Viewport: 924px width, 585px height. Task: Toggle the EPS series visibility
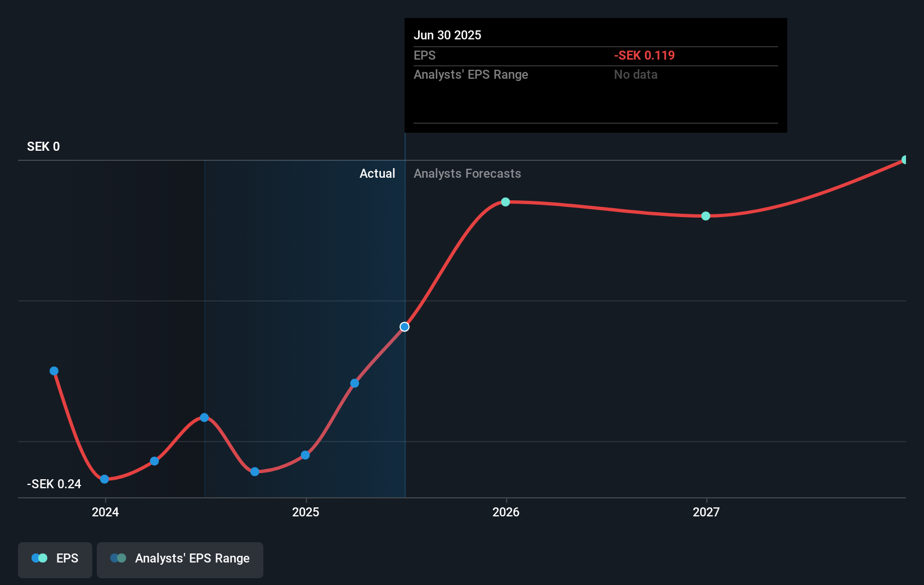point(55,558)
